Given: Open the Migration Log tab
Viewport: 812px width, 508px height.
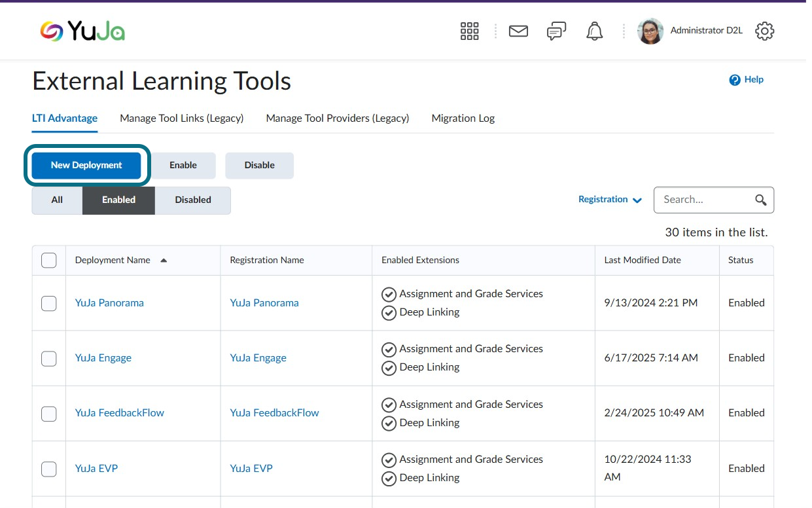Looking at the screenshot, I should click(463, 118).
